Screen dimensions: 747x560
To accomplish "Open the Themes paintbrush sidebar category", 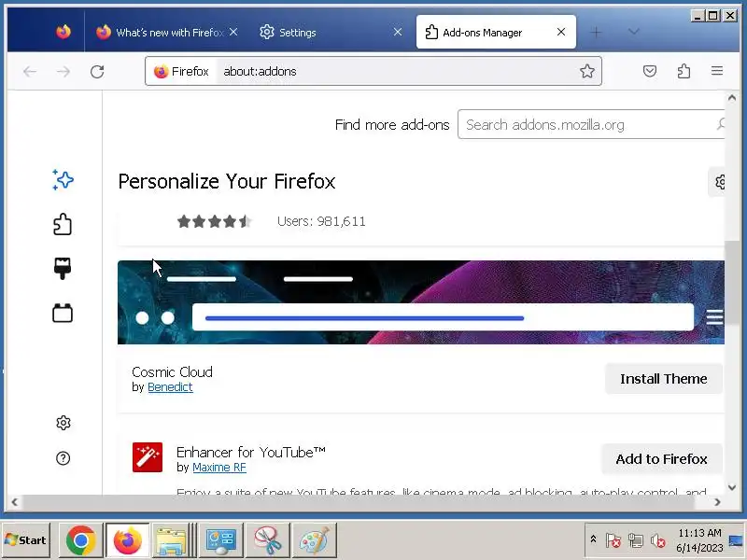I will [63, 269].
